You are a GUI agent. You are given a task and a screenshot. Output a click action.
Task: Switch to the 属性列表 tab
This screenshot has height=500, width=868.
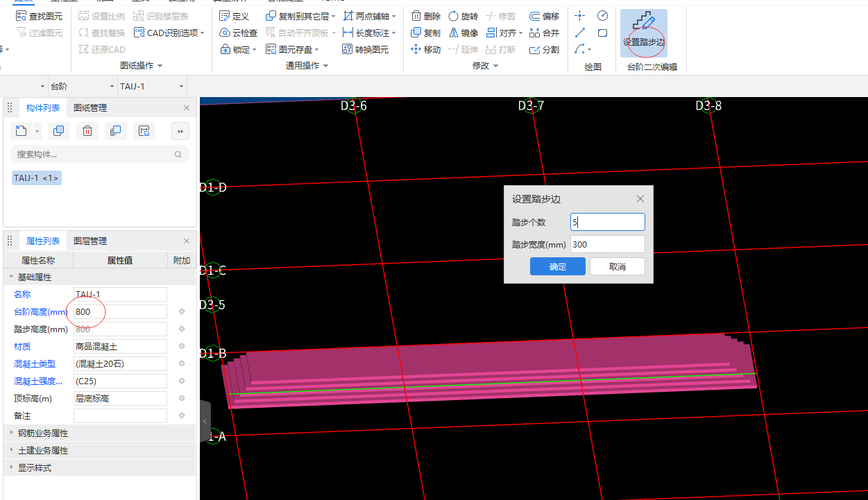[43, 241]
